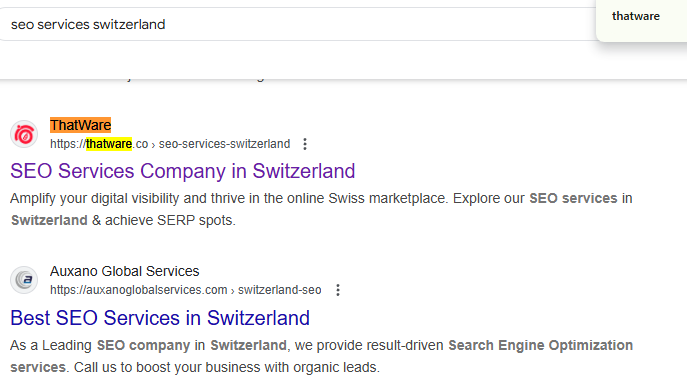
Task: Click bold 'Search Engine Optimization' snippet text
Action: [x=540, y=345]
